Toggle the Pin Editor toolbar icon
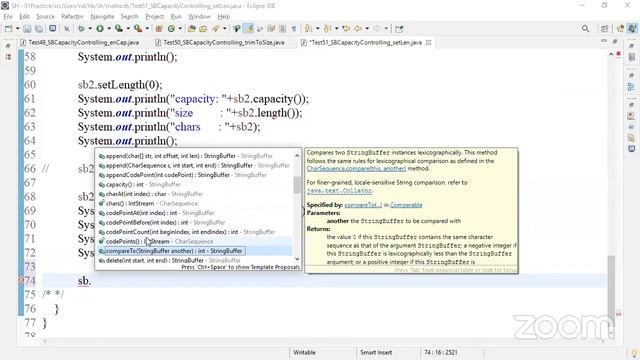 (399, 29)
